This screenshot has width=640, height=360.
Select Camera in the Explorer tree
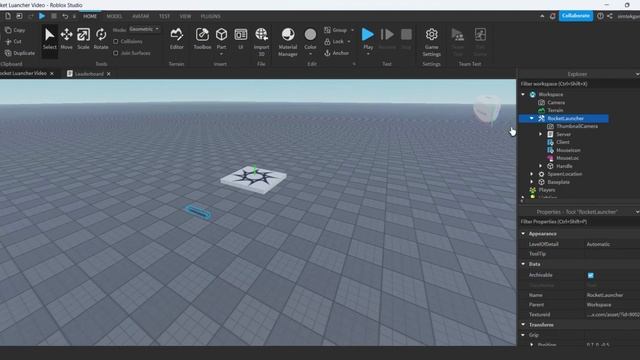point(556,102)
